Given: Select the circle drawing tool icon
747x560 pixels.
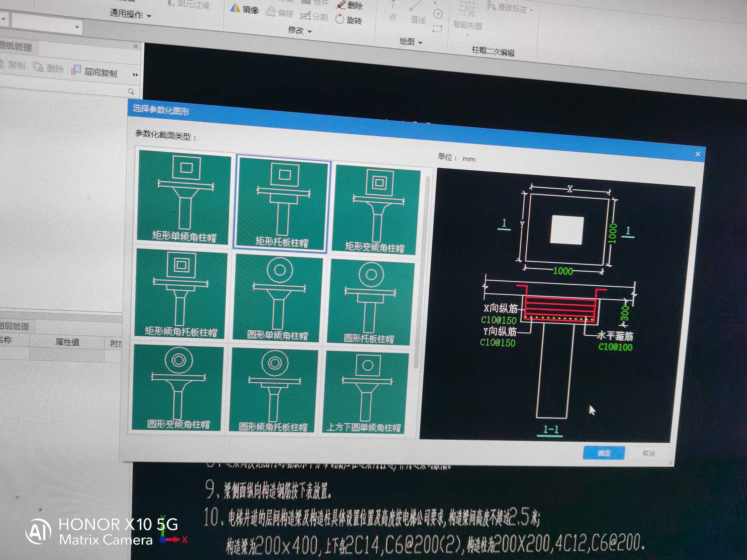Looking at the screenshot, I should (x=438, y=14).
